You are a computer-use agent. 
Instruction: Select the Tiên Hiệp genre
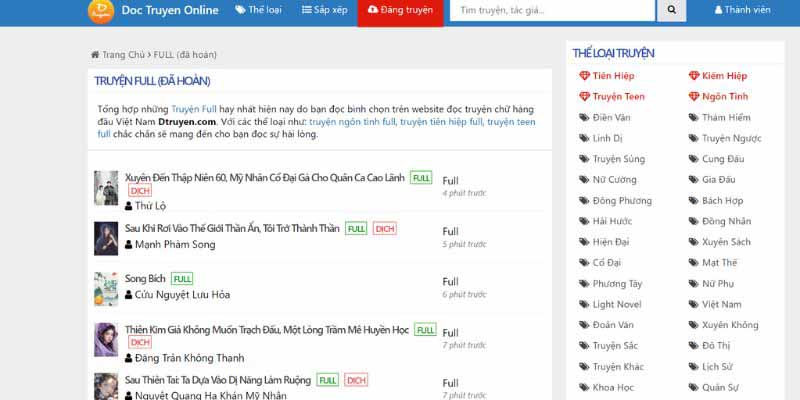pos(613,76)
